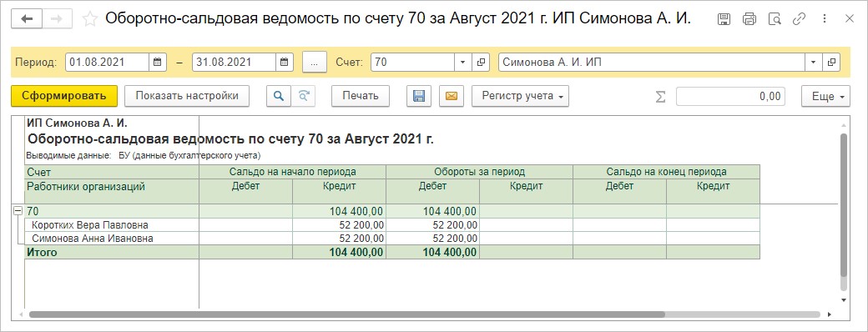
Task: Click the vertical scrollbar thumb
Action: click(x=844, y=204)
